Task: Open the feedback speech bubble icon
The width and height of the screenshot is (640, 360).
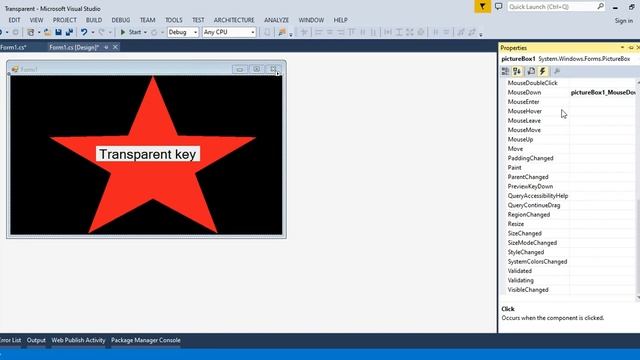Action: click(x=498, y=7)
